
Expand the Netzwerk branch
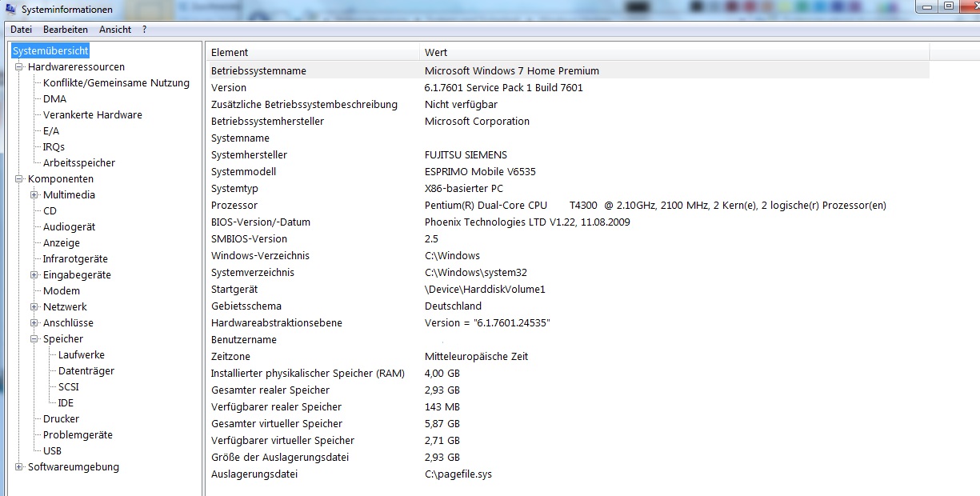pos(33,306)
